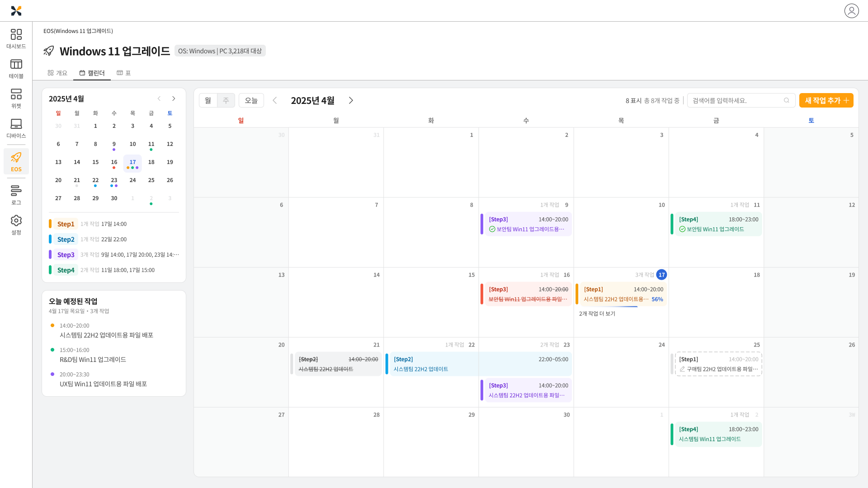
Task: Switch to the 표 table tab
Action: 124,73
